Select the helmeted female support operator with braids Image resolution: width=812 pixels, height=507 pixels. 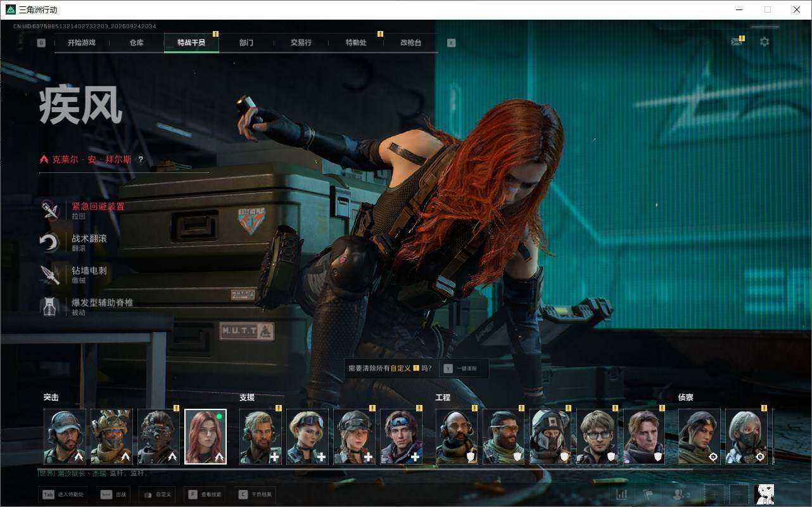click(354, 437)
